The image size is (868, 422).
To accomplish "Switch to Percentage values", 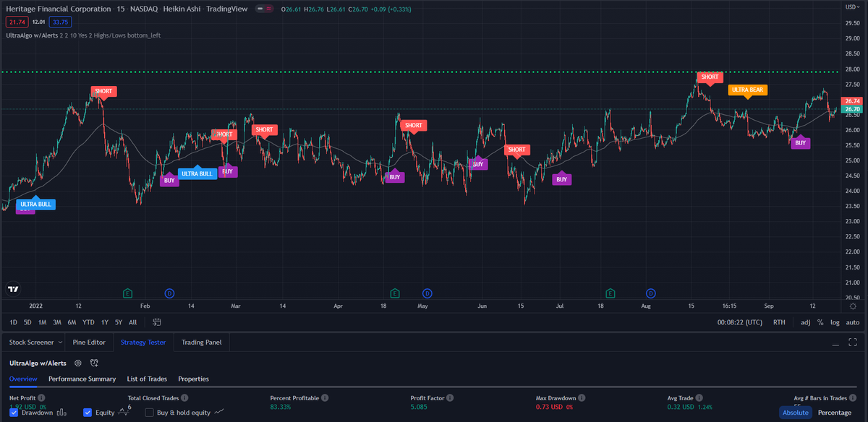I will 834,413.
